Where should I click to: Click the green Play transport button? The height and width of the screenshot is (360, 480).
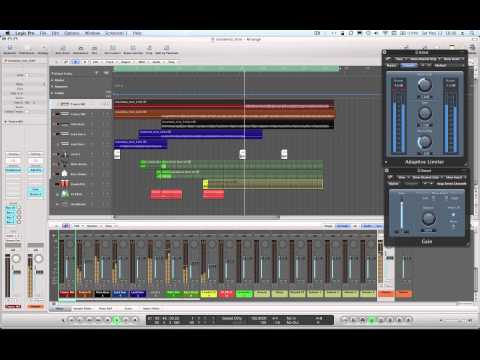point(117,320)
